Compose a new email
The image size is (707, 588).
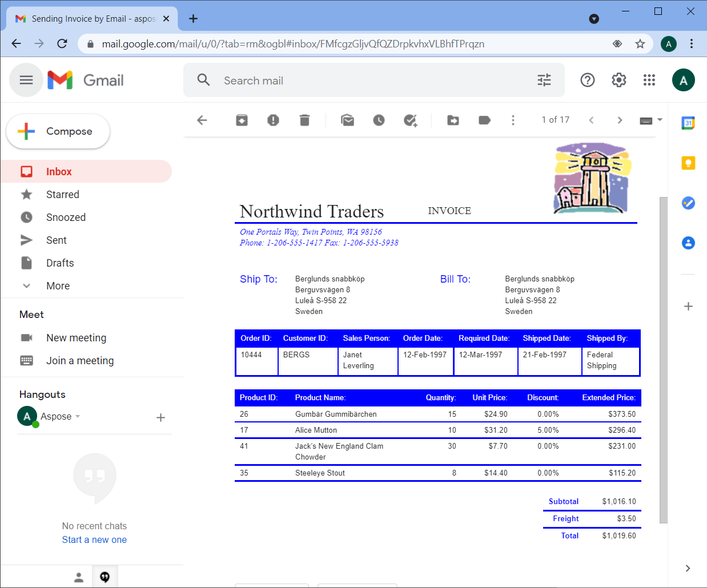coord(58,131)
